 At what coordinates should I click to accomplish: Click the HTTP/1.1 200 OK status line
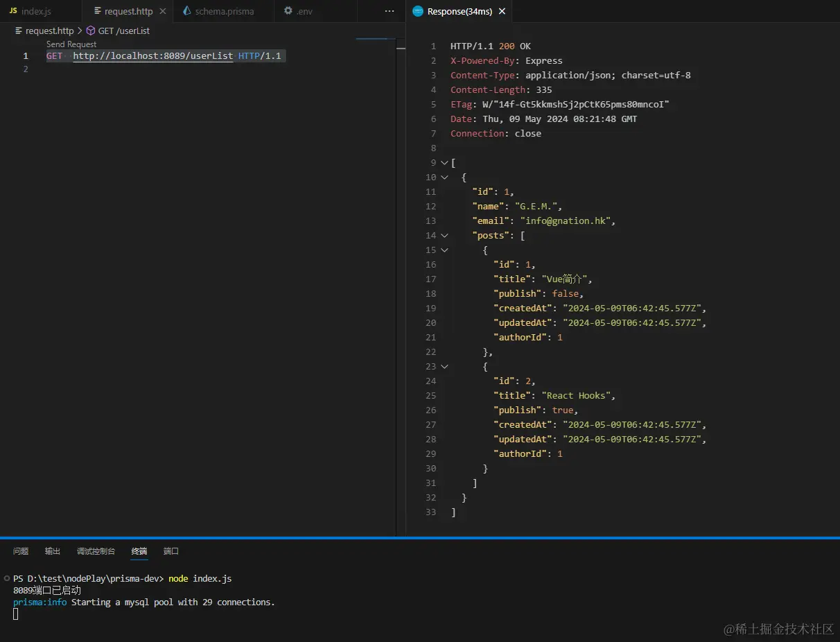(x=491, y=46)
